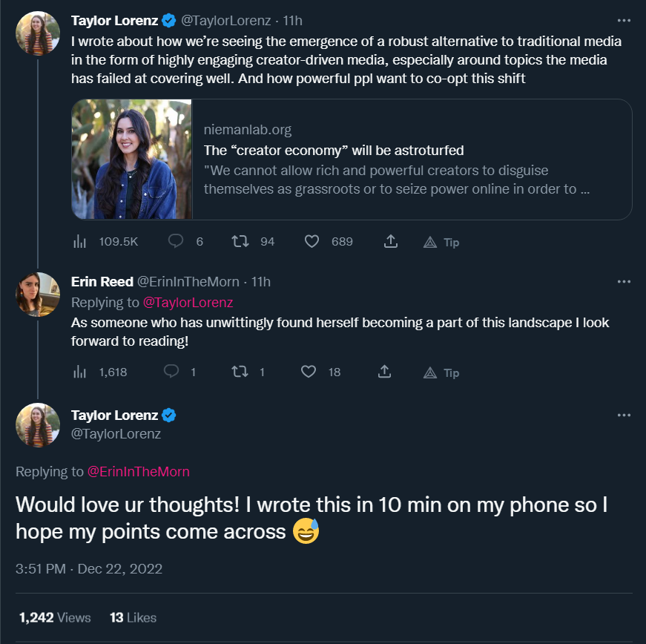Open view stats on Erin Reed's reply
Image resolution: width=646 pixels, height=644 pixels.
point(80,372)
